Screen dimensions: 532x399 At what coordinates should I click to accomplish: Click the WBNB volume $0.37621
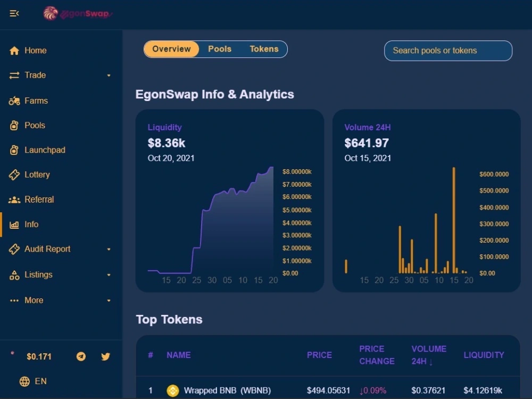tap(428, 390)
